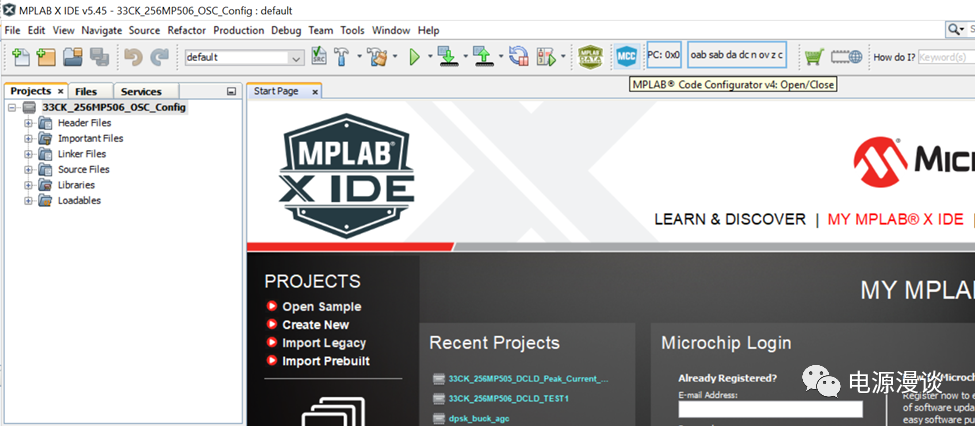Open recent project 33CK_256MP506_DCLD_TEST1

[x=508, y=398]
